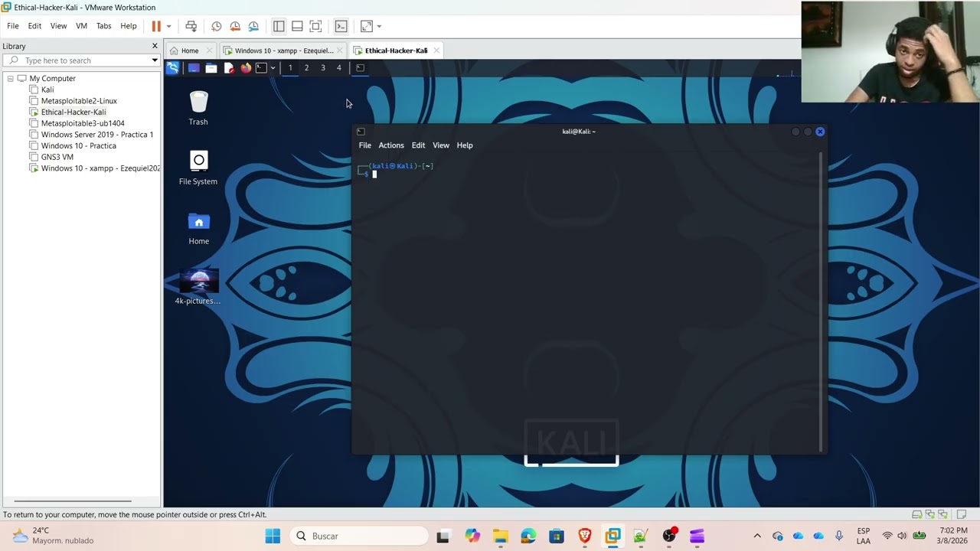Take a snapshot of the virtual machine

217,26
